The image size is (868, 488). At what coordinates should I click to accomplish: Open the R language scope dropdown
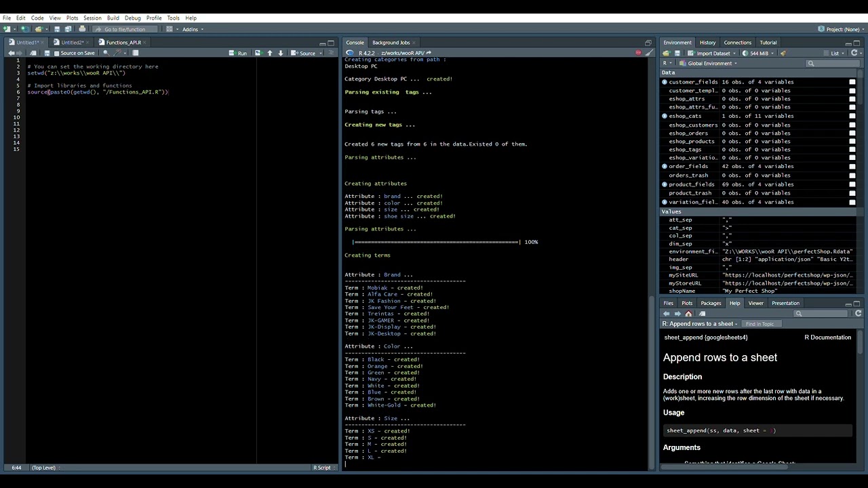(668, 64)
